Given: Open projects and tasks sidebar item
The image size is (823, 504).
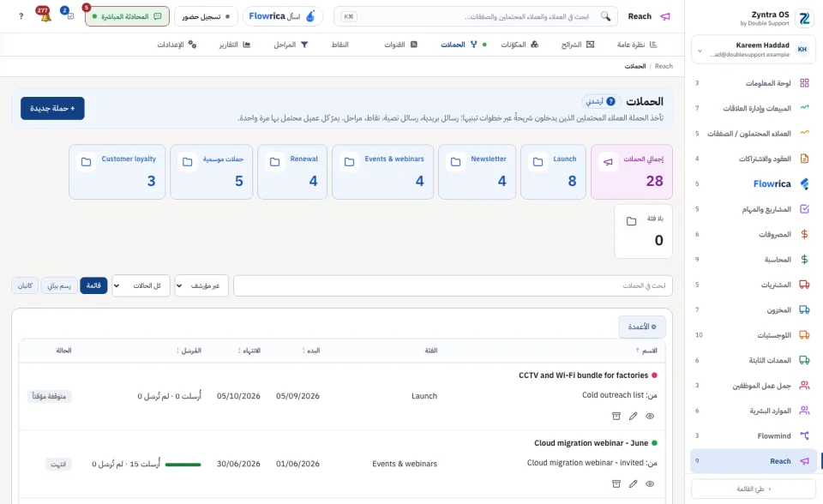Looking at the screenshot, I should pyautogui.click(x=753, y=209).
